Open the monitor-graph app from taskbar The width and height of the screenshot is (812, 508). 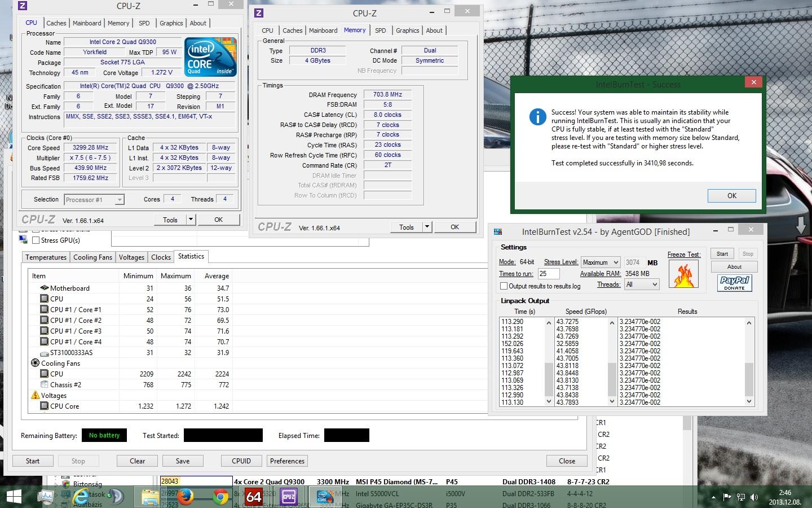pyautogui.click(x=46, y=497)
